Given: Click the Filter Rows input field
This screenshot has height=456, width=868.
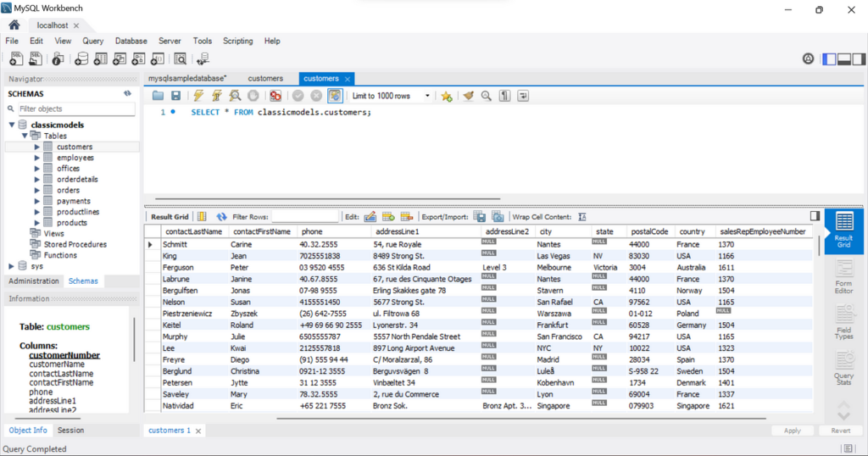Looking at the screenshot, I should (x=304, y=217).
